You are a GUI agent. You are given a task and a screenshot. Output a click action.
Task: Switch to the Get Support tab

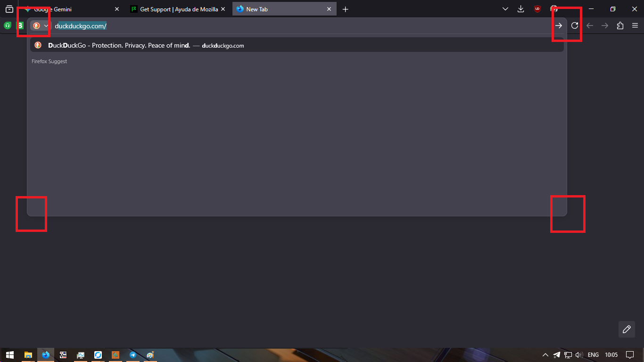pyautogui.click(x=178, y=9)
